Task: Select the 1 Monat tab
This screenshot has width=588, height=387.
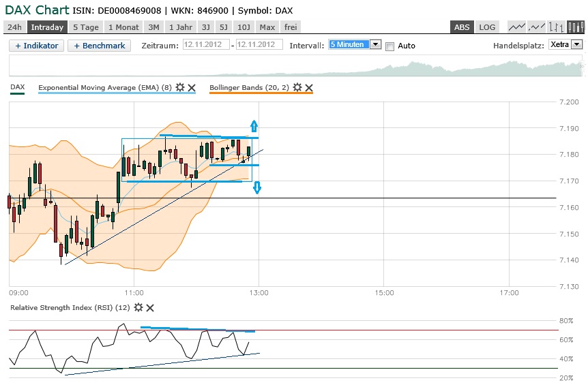Action: tap(123, 27)
